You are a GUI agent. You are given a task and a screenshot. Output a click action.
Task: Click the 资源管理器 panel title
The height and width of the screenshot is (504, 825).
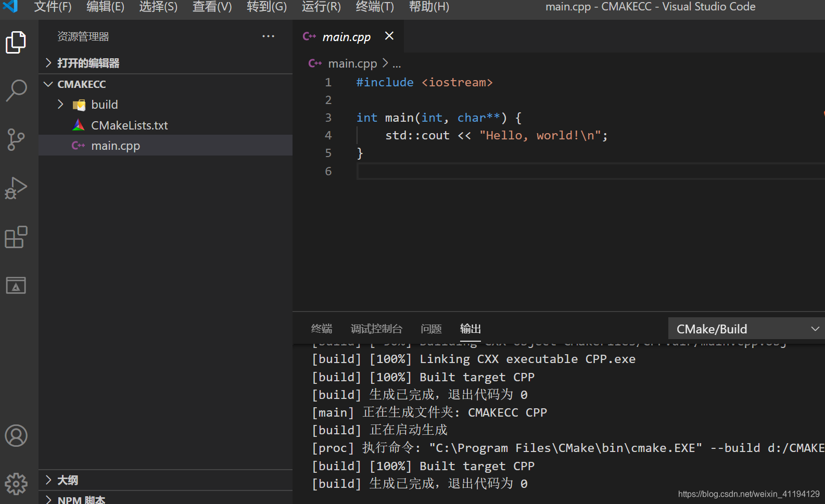coord(83,36)
